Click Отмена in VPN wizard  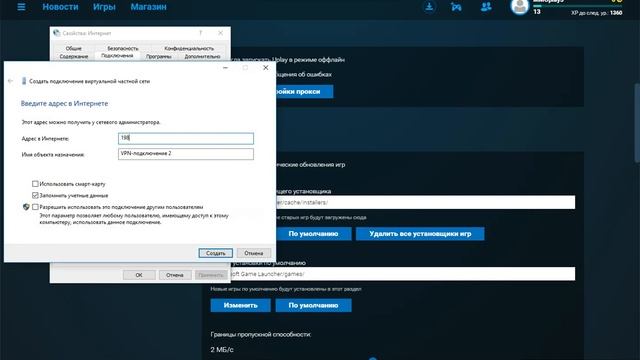[253, 253]
